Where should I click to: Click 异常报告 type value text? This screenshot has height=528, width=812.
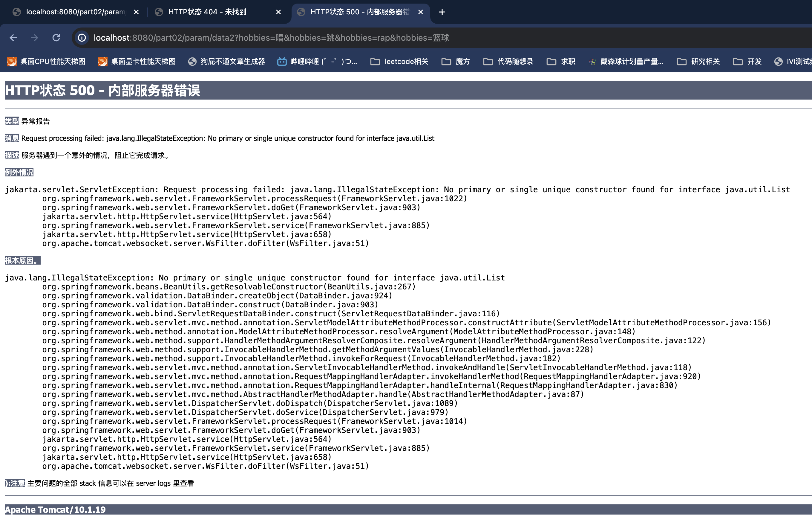point(36,121)
